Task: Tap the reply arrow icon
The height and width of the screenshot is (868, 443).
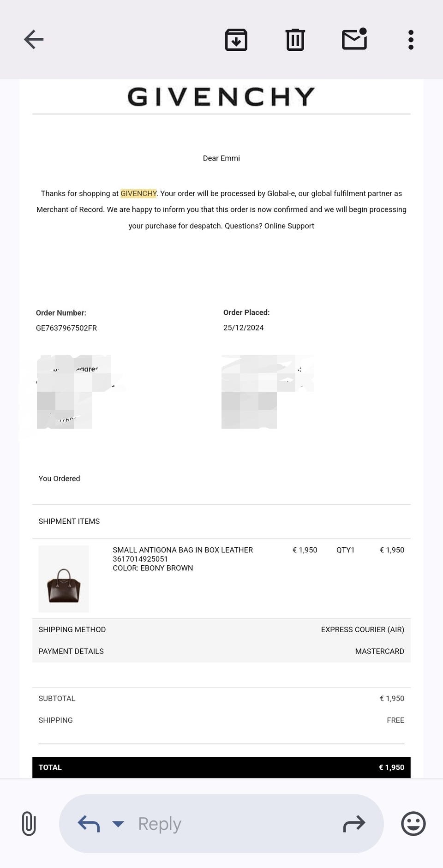Action: (x=89, y=824)
